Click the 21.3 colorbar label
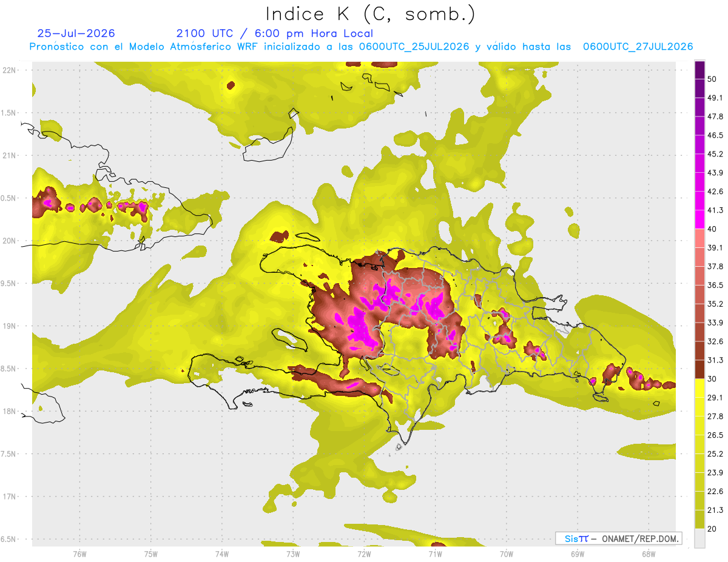This screenshot has height=562, width=728. pos(715,510)
